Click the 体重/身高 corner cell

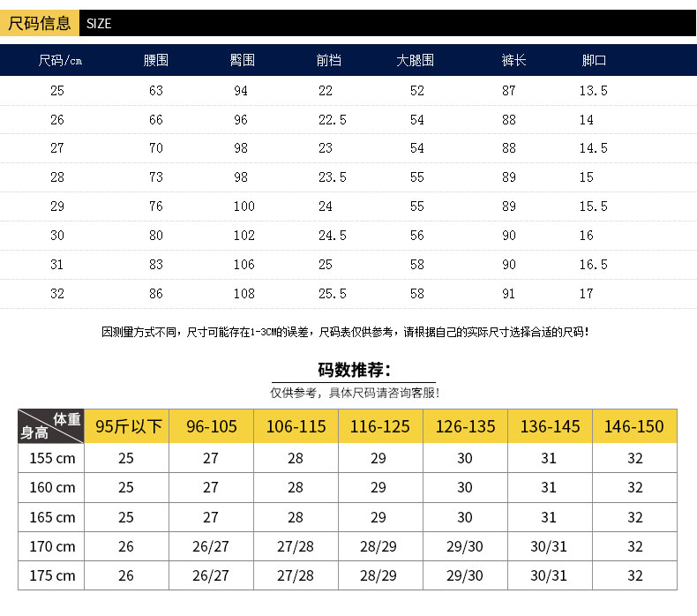coord(51,426)
